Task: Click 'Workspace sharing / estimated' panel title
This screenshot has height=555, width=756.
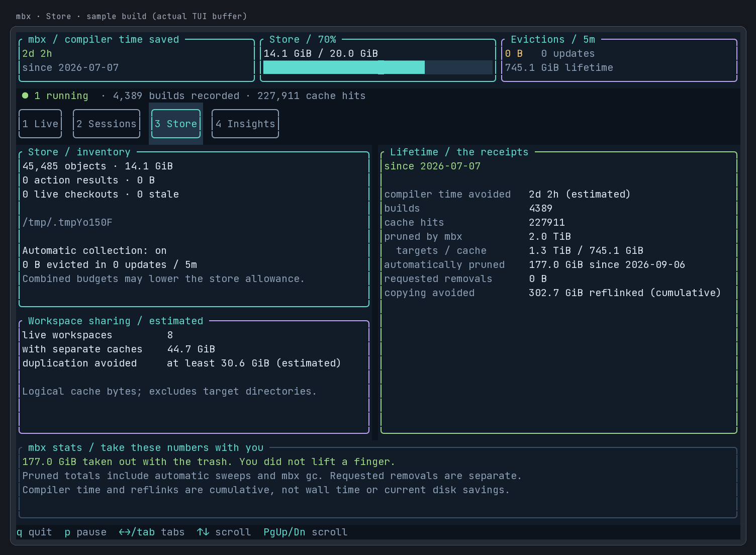Action: [116, 321]
